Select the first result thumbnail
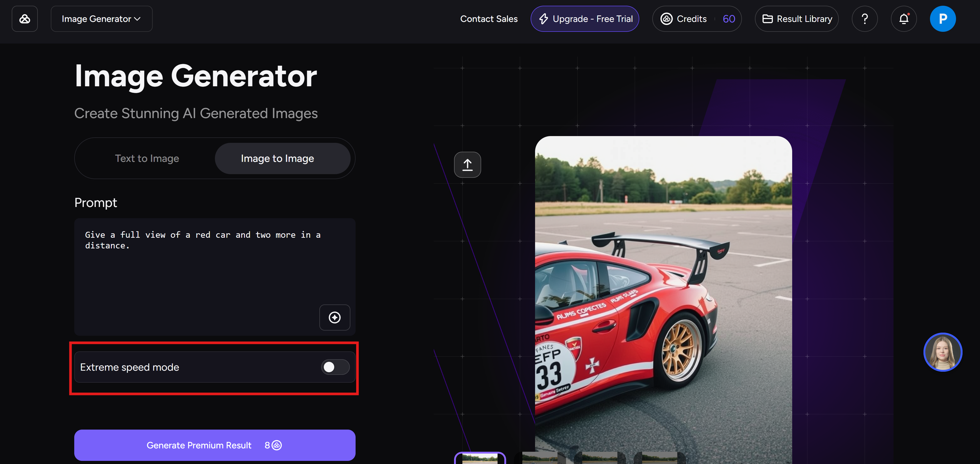The height and width of the screenshot is (464, 980). (480, 458)
